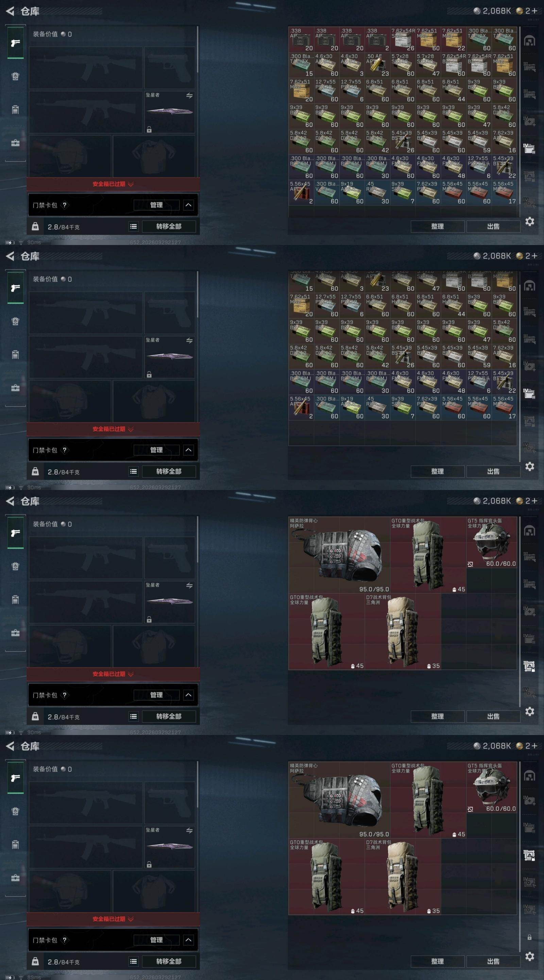The image size is (544, 980).
Task: Select the toolbox case tab in bottom screenshot
Action: (x=15, y=878)
